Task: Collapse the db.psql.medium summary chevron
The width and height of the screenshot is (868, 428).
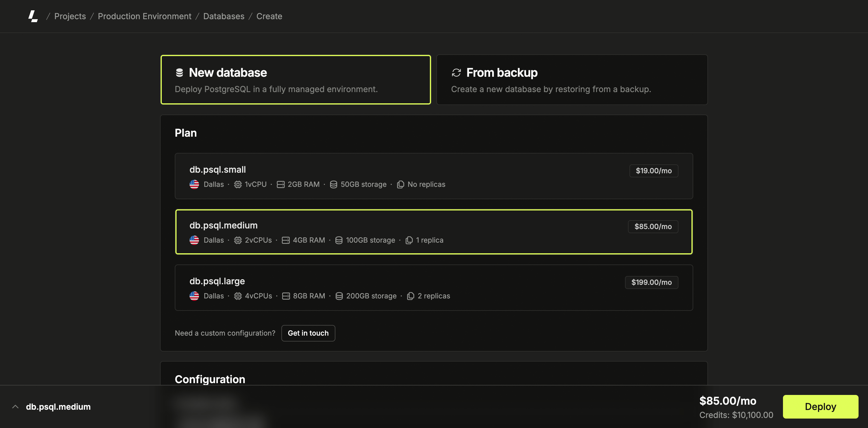Action: [x=15, y=406]
